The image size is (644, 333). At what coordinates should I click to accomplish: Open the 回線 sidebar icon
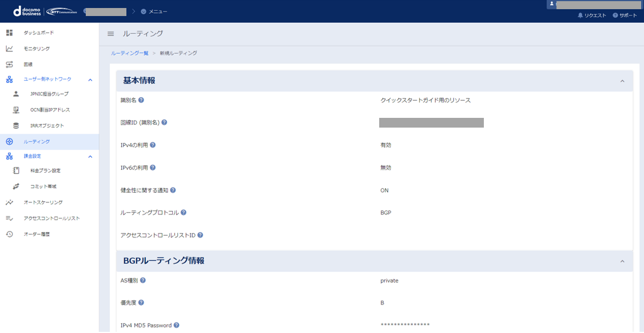pos(10,65)
